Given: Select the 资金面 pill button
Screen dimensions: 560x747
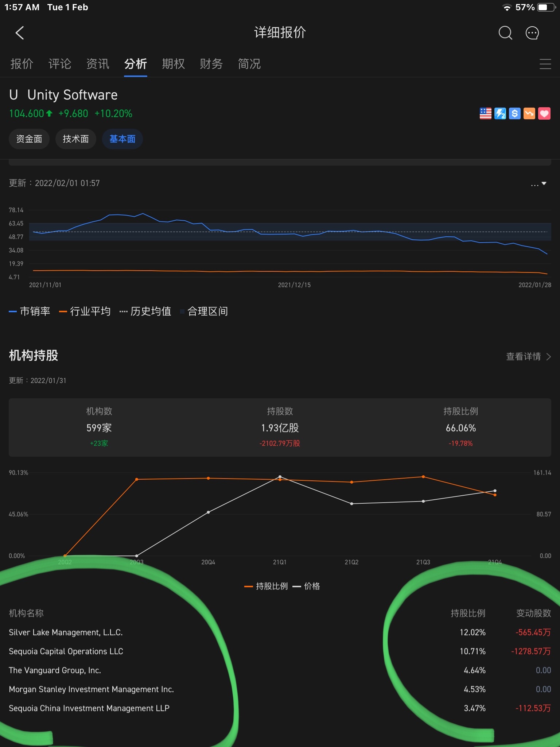Looking at the screenshot, I should click(x=29, y=139).
